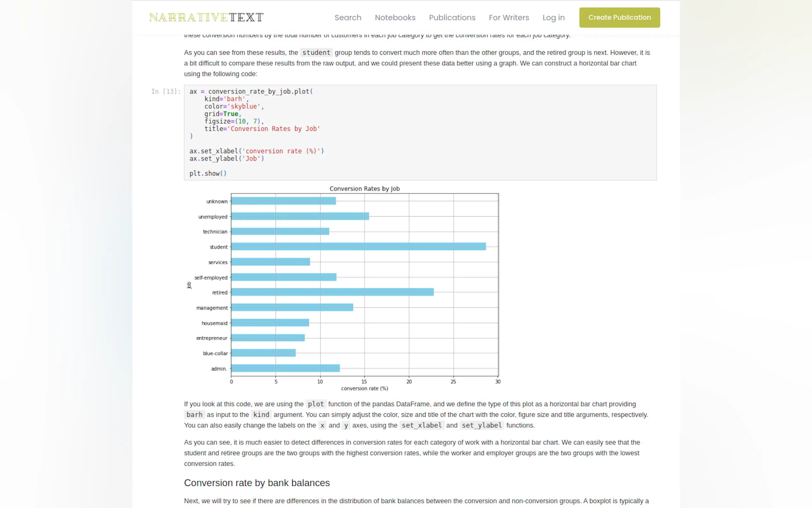Click the student bar in chart

[358, 247]
